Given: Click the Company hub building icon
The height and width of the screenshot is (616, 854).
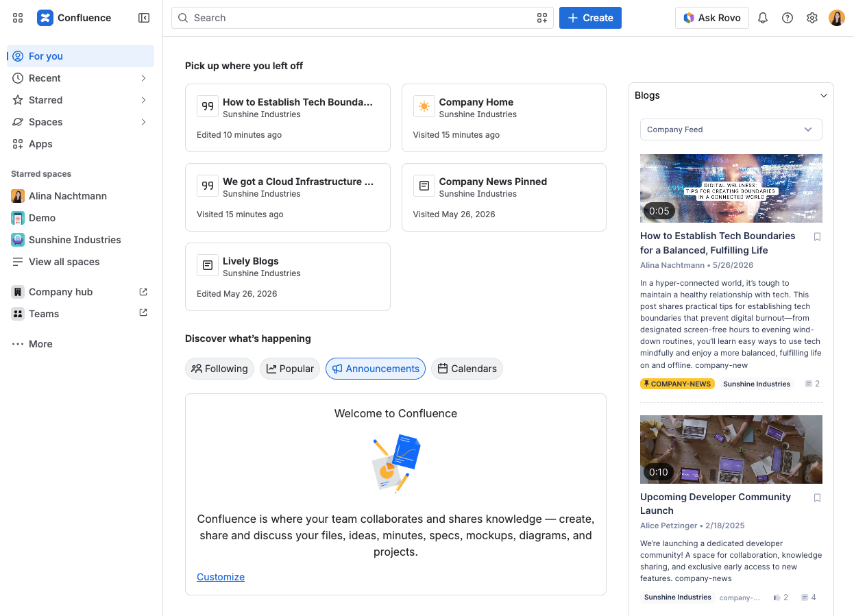Looking at the screenshot, I should coord(18,292).
